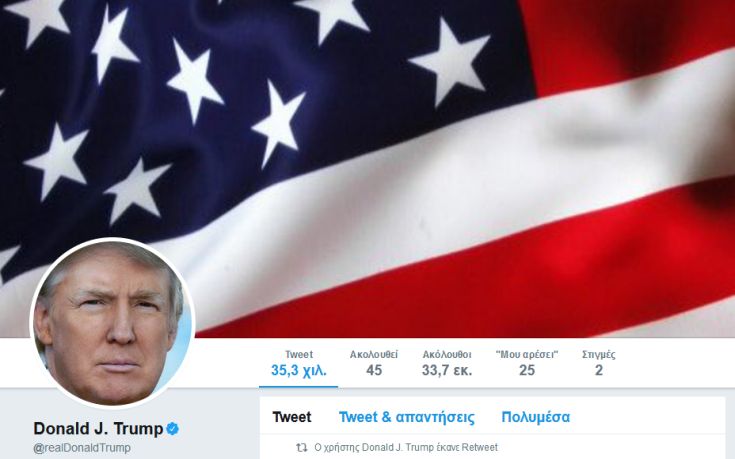Open the Ακολουθεί following label

pyautogui.click(x=374, y=354)
